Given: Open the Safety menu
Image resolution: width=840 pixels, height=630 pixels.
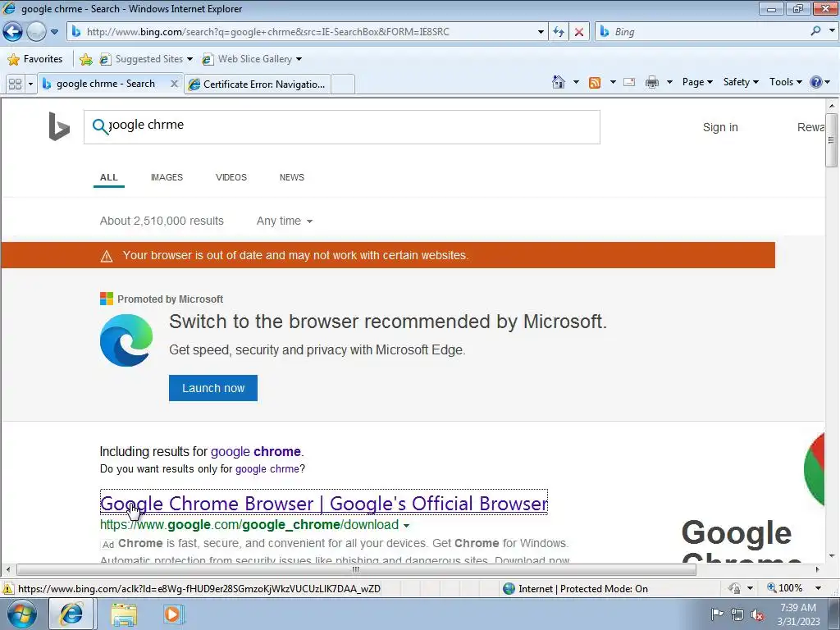Looking at the screenshot, I should click(741, 82).
